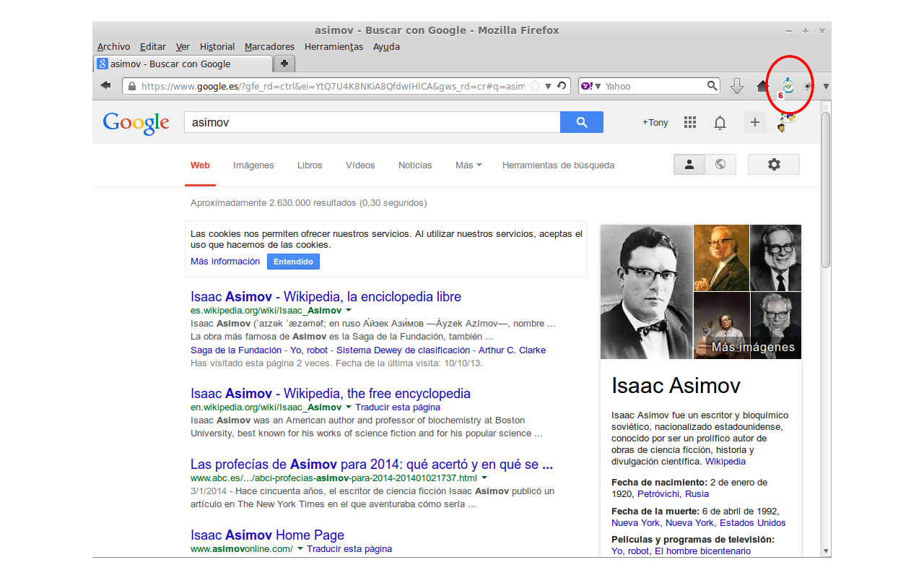The width and height of the screenshot is (924, 578).
Task: Open the Firefox downloads arrow
Action: [736, 86]
